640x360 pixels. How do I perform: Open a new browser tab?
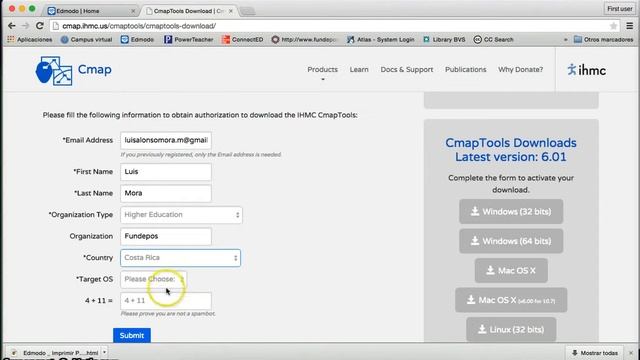(247, 11)
